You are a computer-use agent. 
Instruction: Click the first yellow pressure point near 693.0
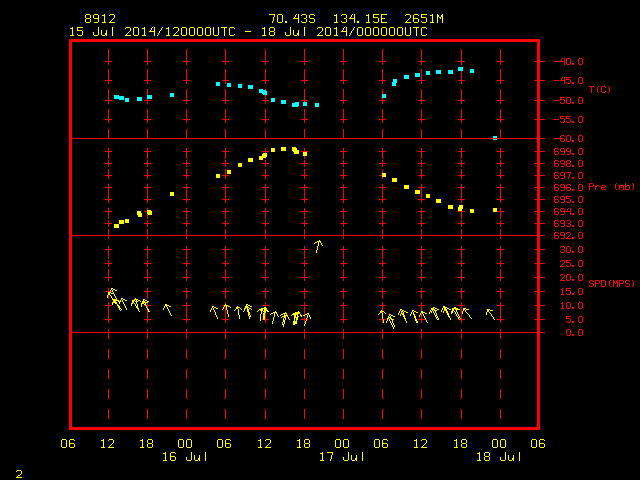(x=116, y=226)
